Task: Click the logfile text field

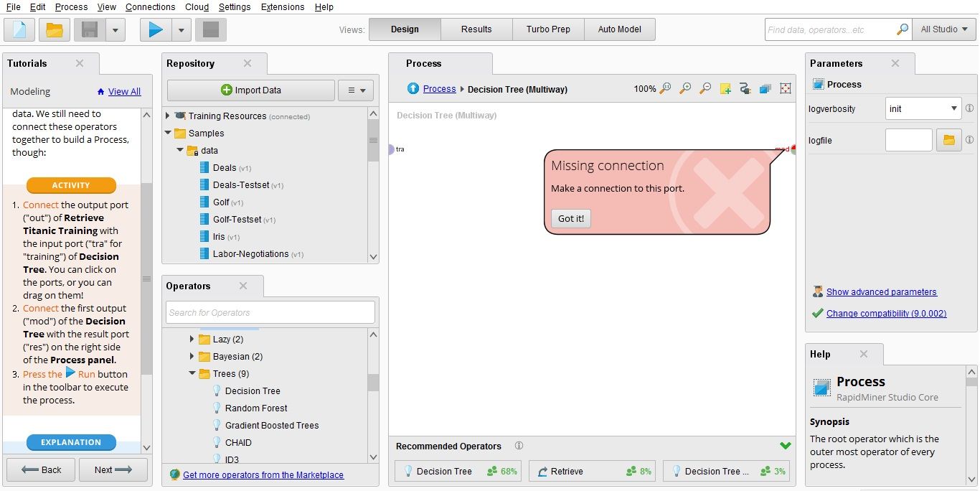Action: tap(908, 140)
